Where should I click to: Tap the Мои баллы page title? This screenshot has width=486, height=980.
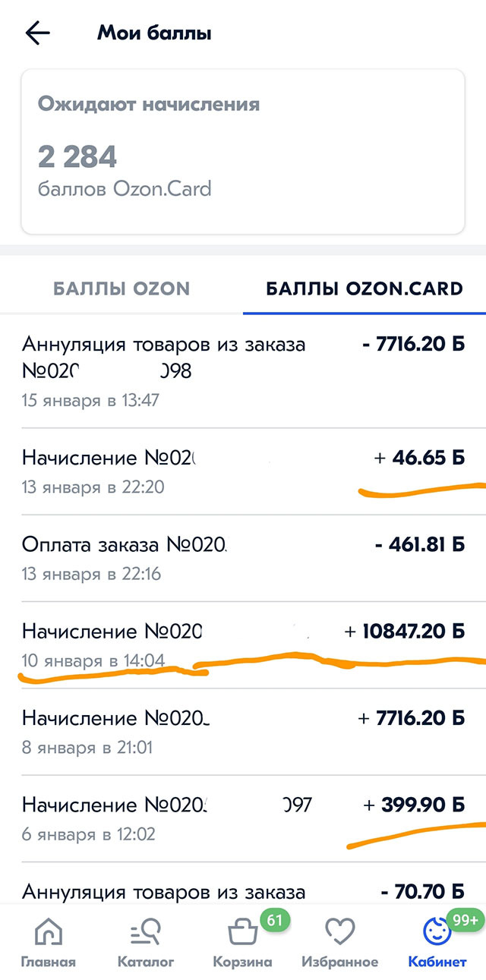pos(154,33)
